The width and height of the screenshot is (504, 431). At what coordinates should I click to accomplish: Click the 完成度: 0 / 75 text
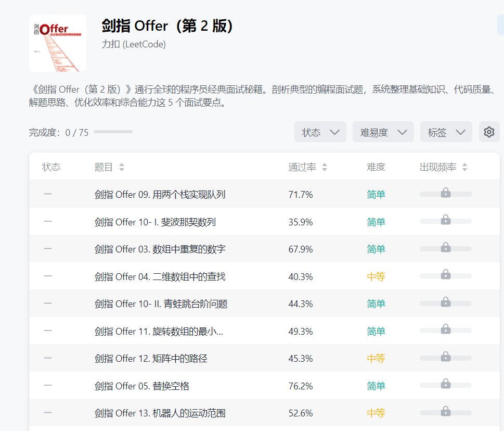coord(58,132)
